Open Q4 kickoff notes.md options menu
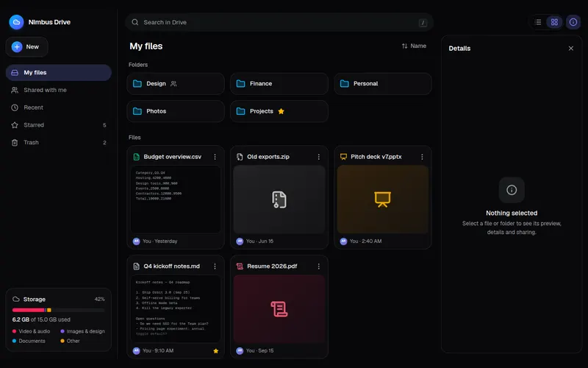 tap(215, 266)
